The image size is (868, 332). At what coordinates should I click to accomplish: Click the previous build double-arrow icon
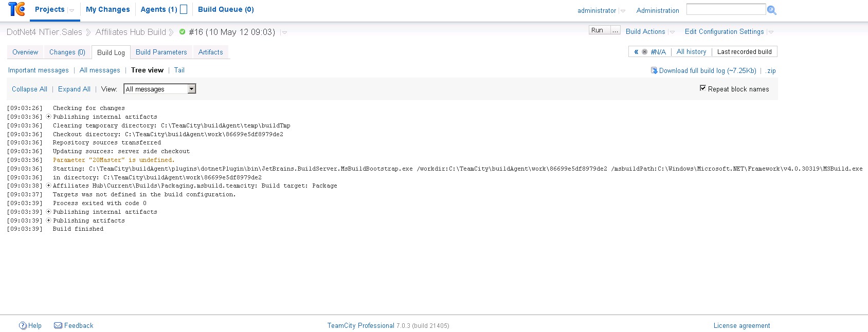636,52
